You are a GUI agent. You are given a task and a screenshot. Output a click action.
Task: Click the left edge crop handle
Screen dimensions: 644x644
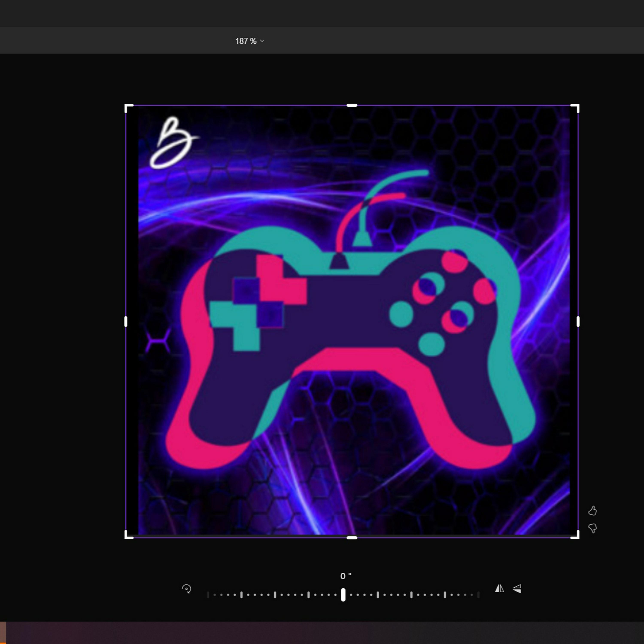coord(126,322)
